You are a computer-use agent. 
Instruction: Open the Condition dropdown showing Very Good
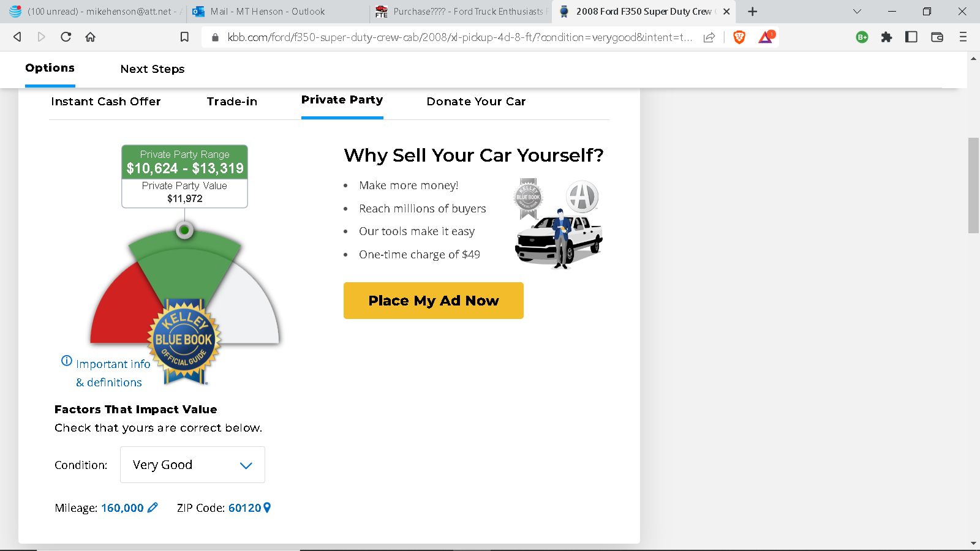(x=192, y=465)
